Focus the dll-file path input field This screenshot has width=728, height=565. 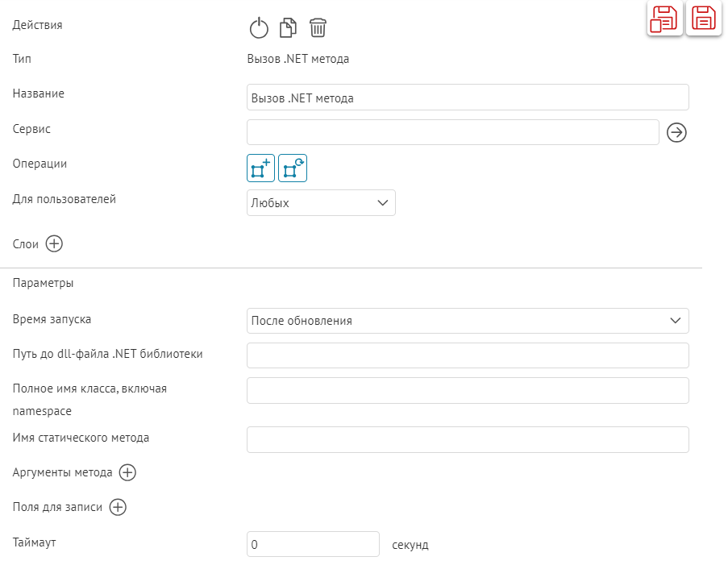(x=468, y=355)
